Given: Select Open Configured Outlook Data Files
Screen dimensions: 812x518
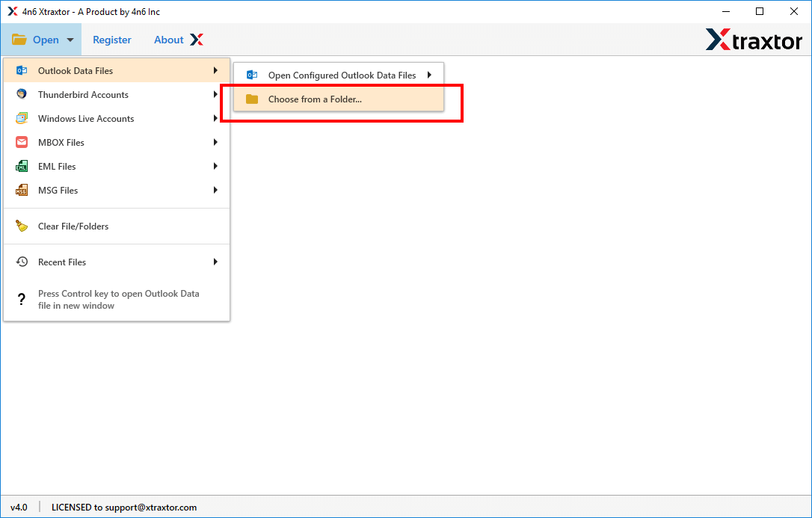Looking at the screenshot, I should point(339,75).
